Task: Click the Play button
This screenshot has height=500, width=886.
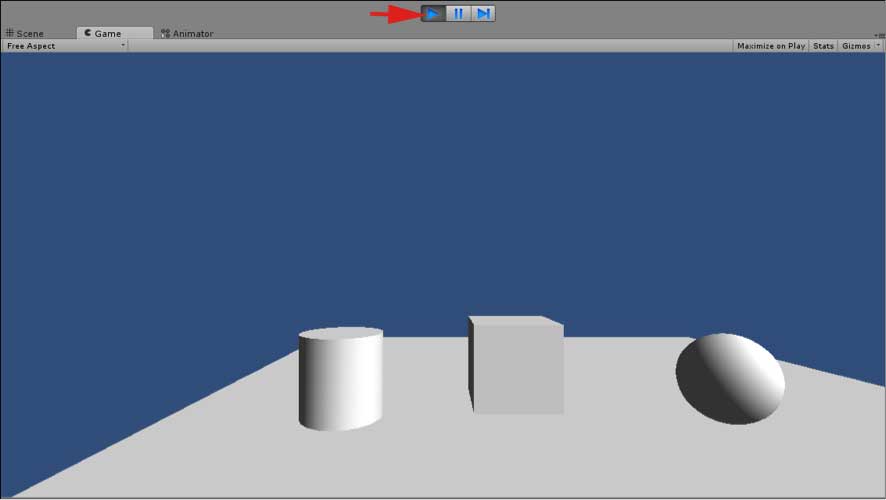Action: click(433, 14)
